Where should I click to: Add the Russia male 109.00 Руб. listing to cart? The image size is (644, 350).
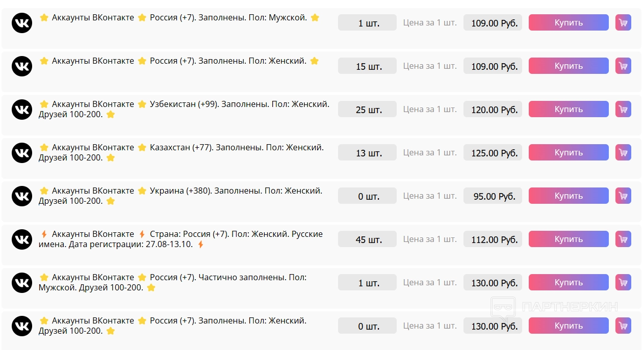pyautogui.click(x=623, y=22)
